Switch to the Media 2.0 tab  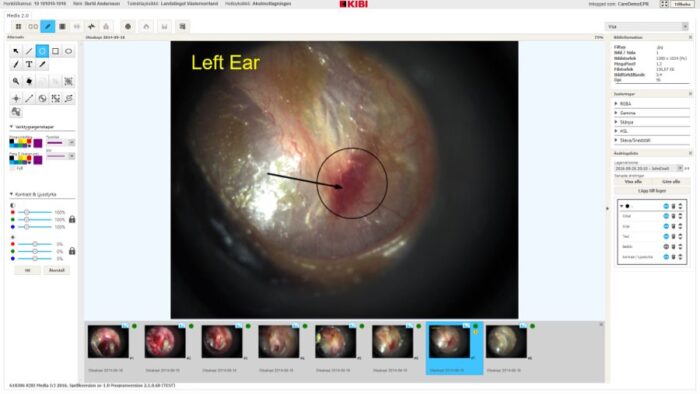tap(18, 16)
